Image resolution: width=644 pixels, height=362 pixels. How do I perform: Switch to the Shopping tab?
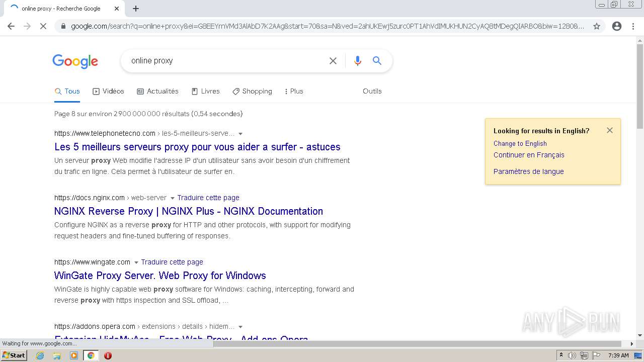pos(252,91)
